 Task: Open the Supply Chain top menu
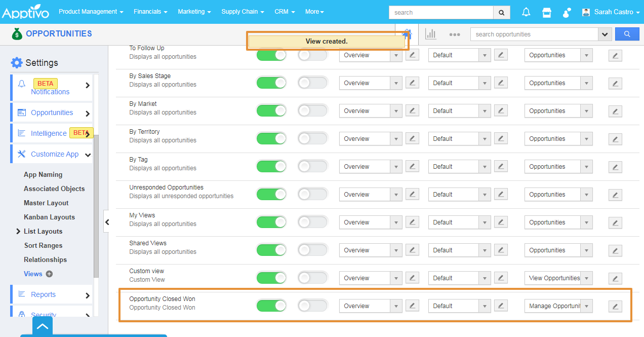[x=243, y=12]
